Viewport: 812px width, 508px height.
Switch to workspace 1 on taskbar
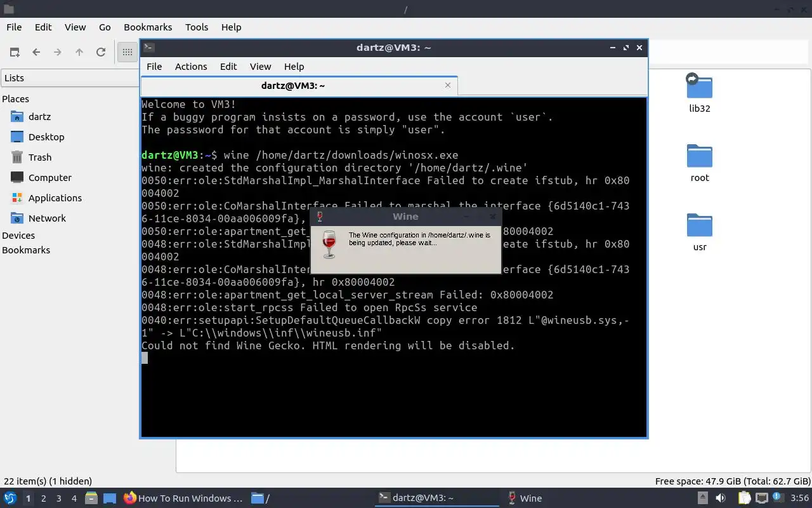pyautogui.click(x=28, y=498)
